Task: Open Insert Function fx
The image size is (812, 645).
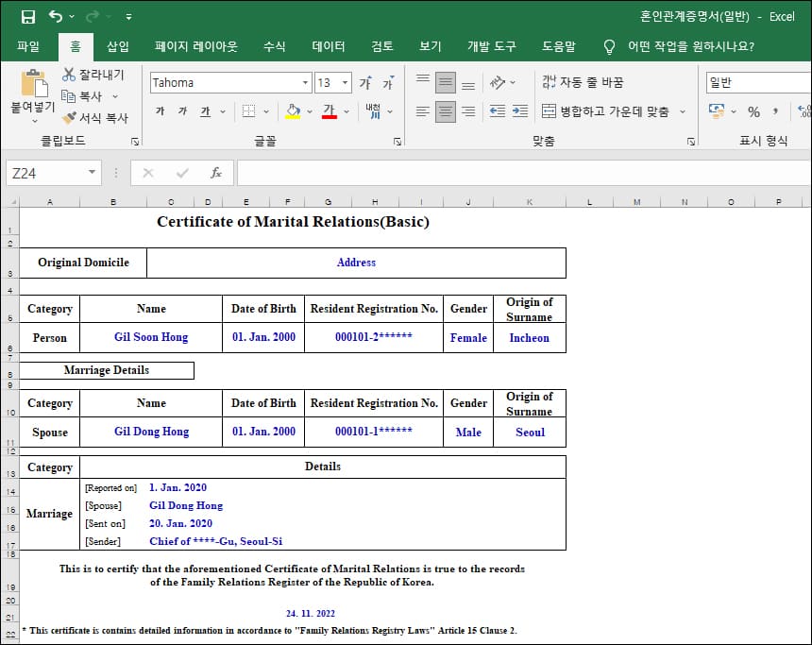Action: 216,173
